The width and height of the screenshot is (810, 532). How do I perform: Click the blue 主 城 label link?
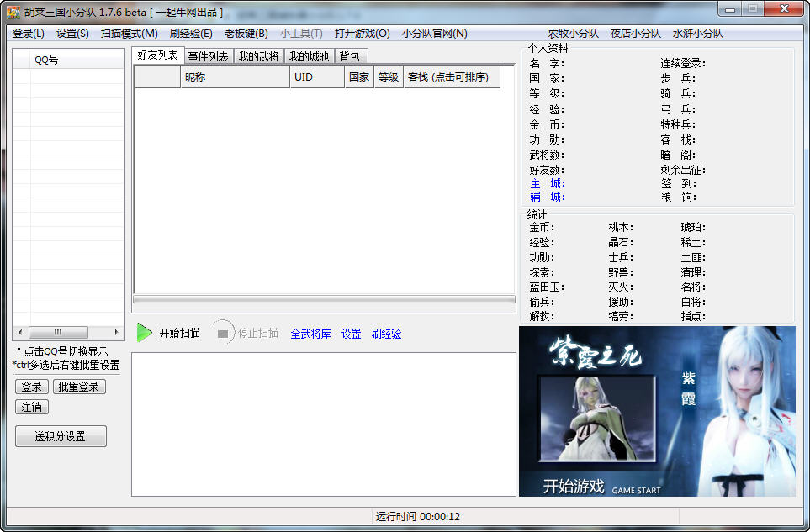pyautogui.click(x=547, y=184)
